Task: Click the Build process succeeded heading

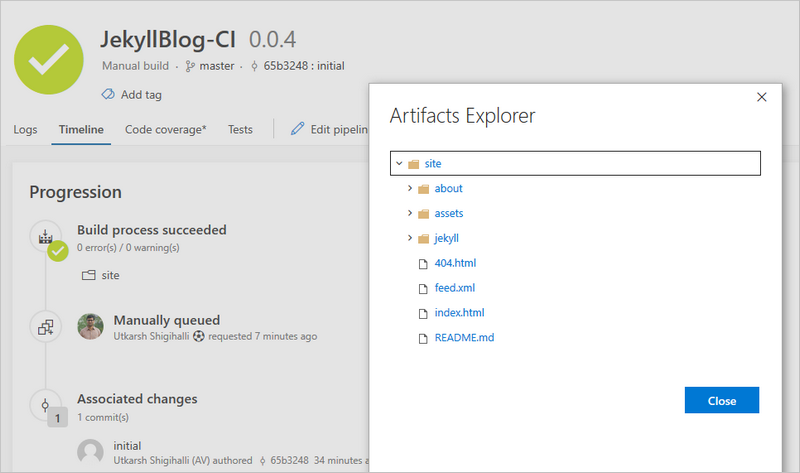Action: click(x=152, y=230)
